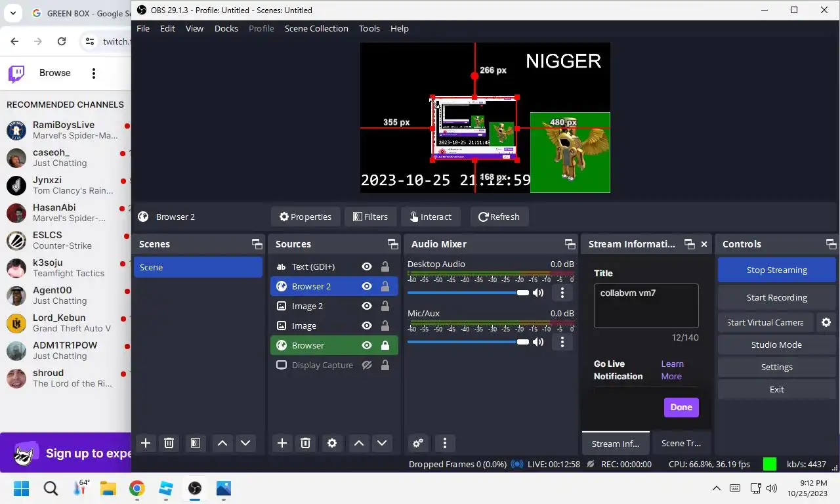840x504 pixels.
Task: Click Stop Streaming button
Action: [777, 270]
